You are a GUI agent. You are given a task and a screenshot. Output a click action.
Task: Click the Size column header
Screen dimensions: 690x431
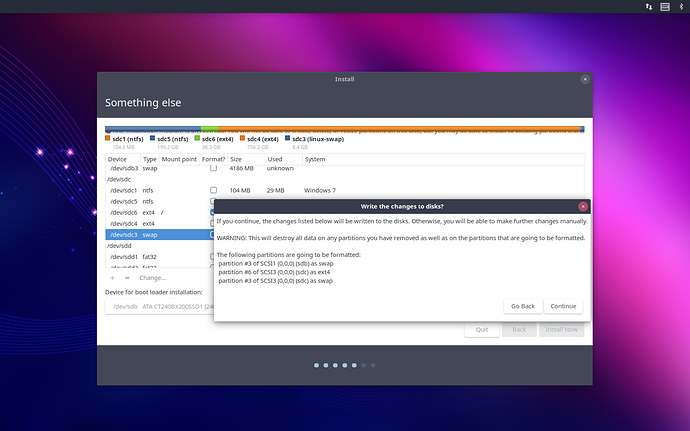pyautogui.click(x=246, y=159)
